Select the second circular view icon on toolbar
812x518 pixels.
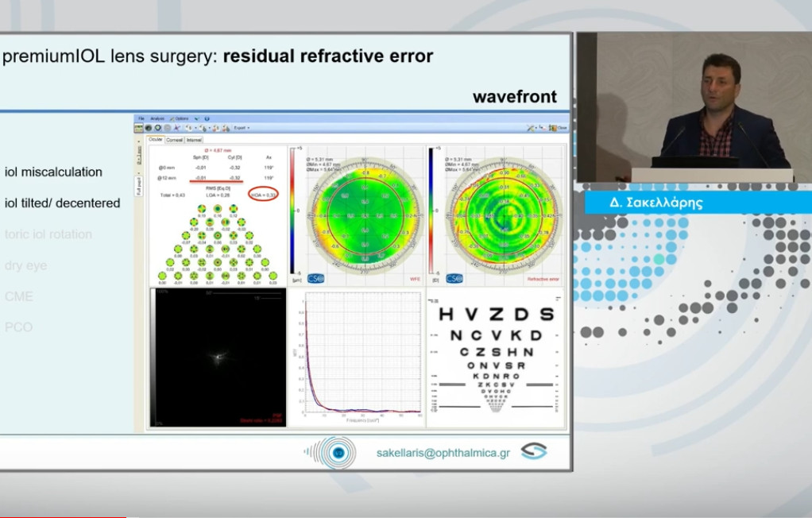pos(157,128)
